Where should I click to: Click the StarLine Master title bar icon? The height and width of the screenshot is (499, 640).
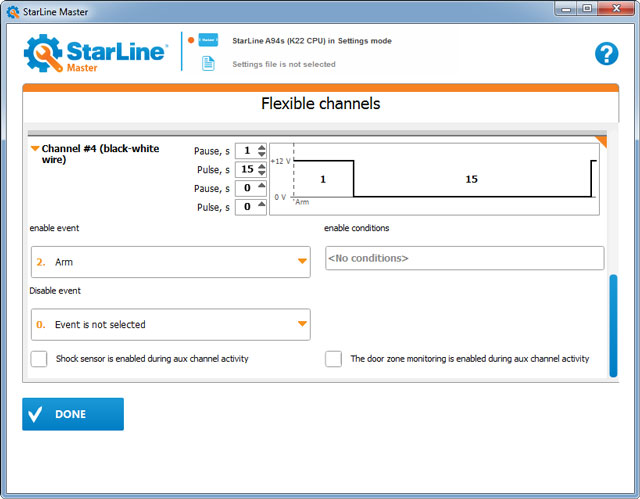click(x=13, y=12)
